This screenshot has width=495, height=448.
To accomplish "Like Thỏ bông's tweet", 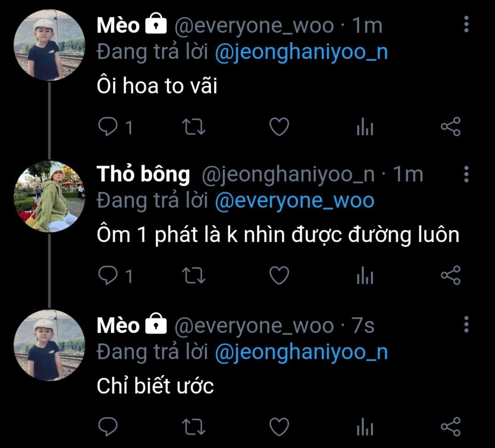I will (278, 275).
